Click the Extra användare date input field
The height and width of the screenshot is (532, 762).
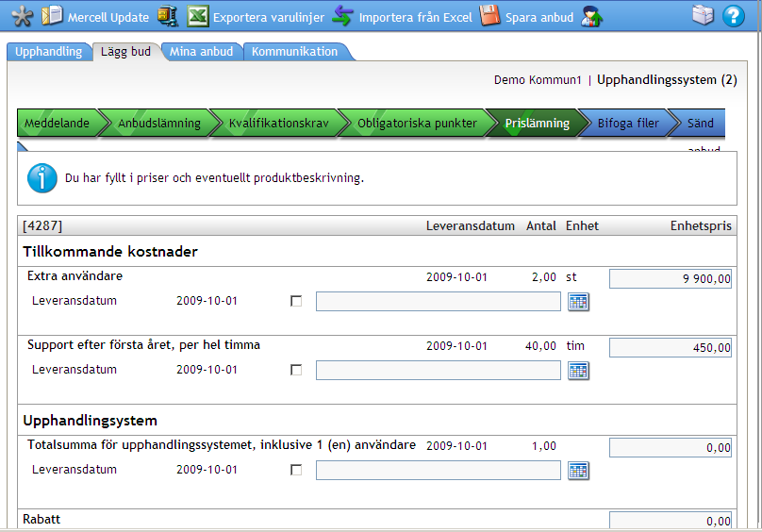439,302
